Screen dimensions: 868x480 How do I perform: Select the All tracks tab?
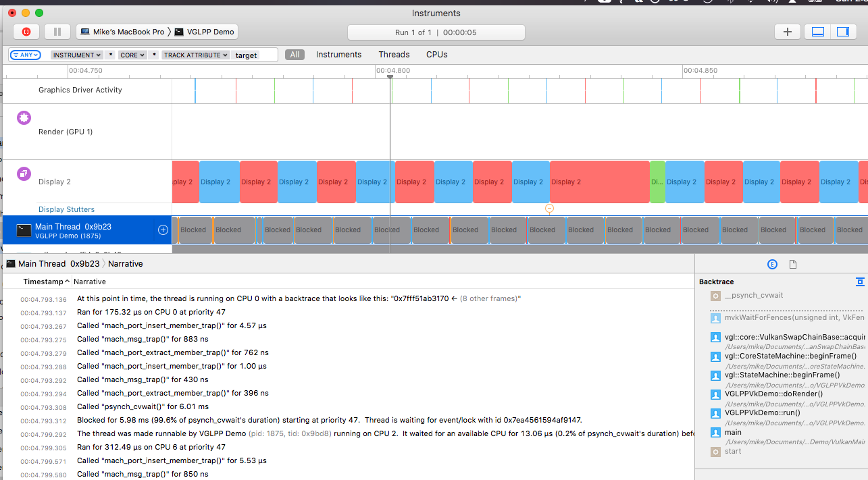[x=295, y=55]
